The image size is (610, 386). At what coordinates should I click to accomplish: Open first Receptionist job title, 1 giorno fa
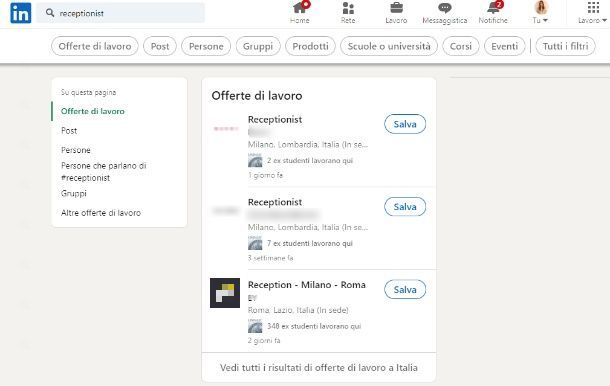click(x=275, y=119)
